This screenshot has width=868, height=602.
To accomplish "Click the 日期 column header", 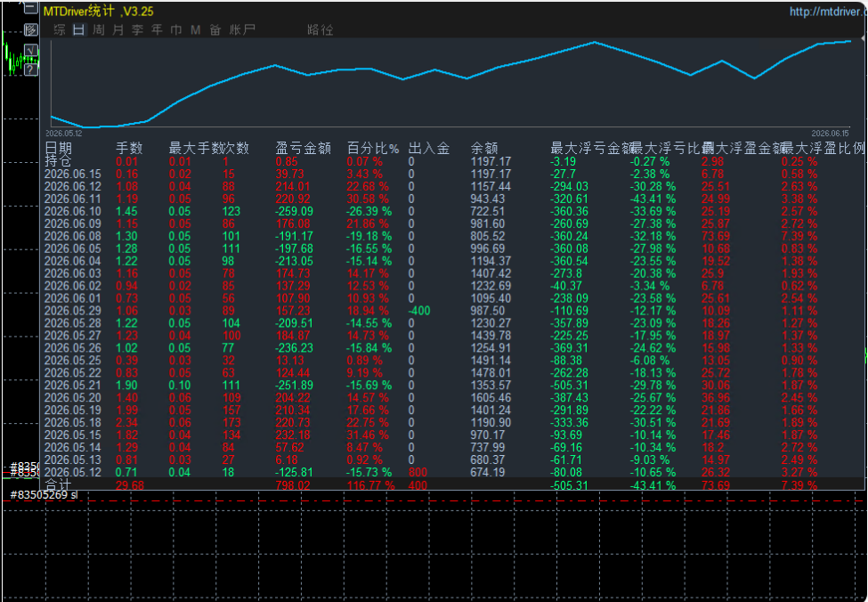I will [58, 149].
